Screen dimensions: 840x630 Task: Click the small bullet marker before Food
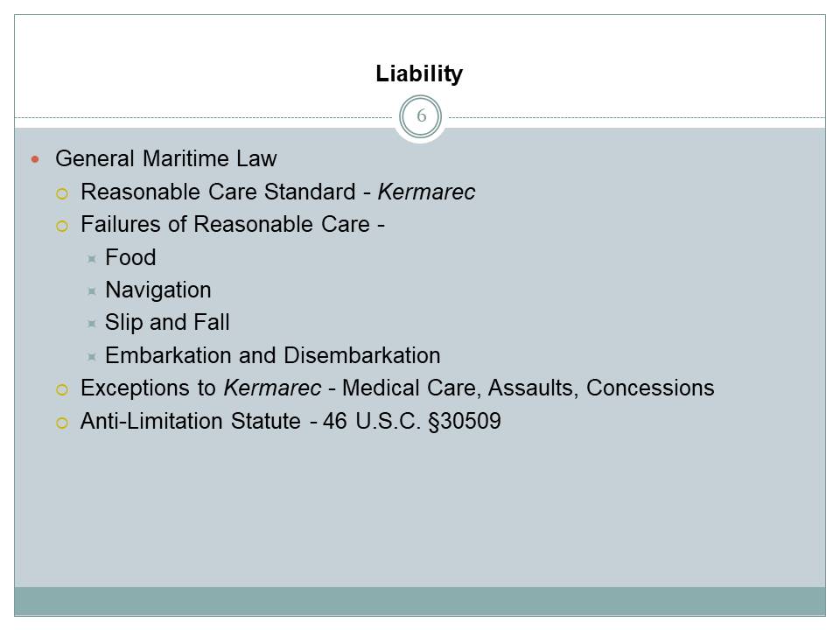[x=91, y=259]
